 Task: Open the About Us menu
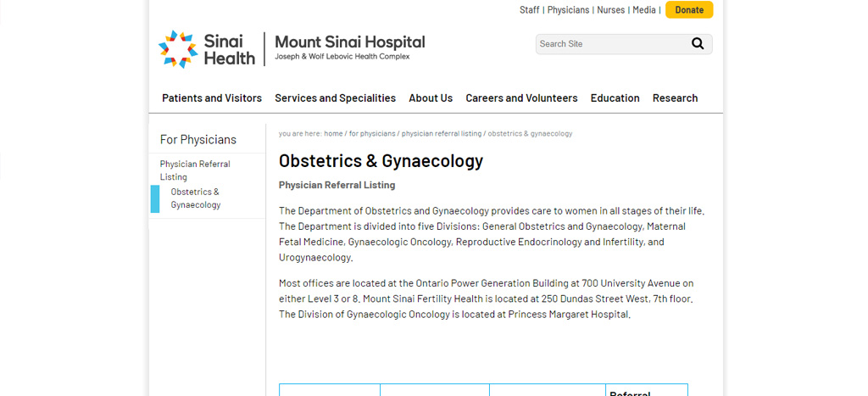[431, 98]
